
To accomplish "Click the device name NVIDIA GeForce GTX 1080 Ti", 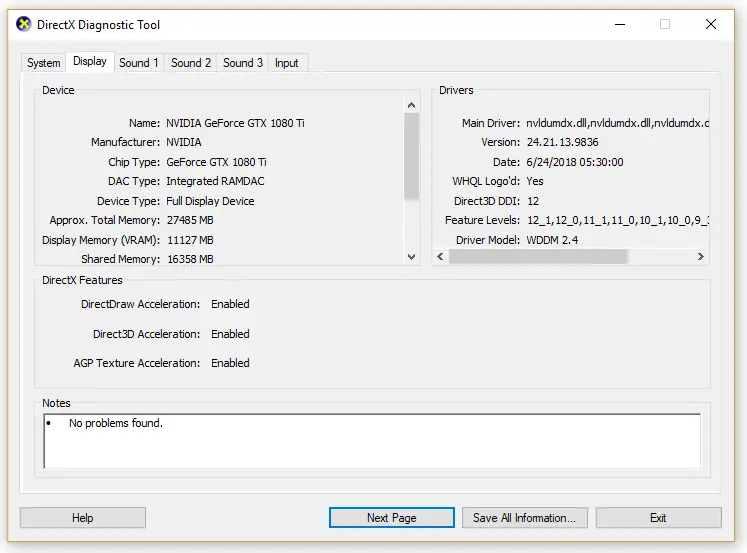I will (235, 123).
